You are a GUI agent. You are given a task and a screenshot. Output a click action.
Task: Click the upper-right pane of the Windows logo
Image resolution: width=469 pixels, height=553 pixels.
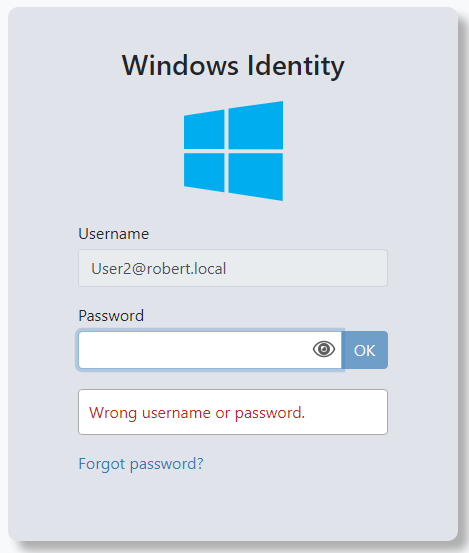pos(256,126)
